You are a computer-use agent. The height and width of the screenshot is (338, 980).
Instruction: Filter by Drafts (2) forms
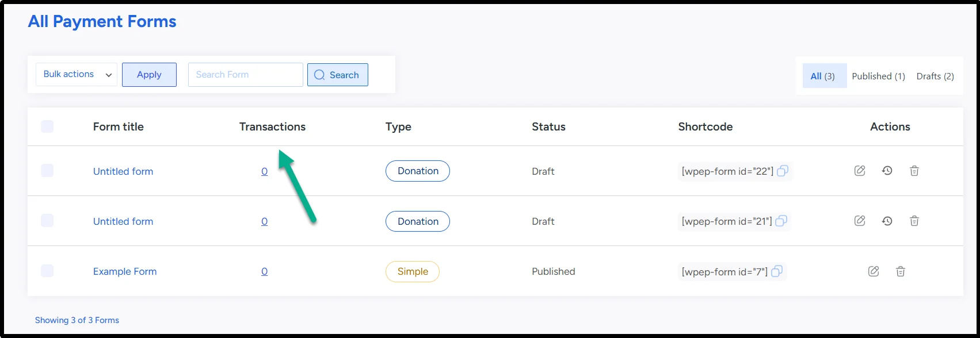[935, 76]
